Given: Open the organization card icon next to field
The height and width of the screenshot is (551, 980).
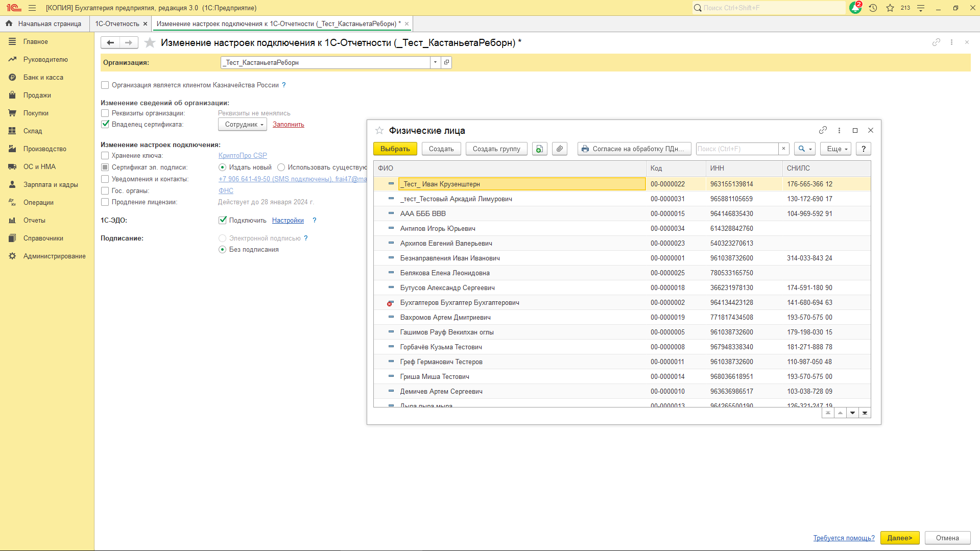Looking at the screenshot, I should (446, 62).
